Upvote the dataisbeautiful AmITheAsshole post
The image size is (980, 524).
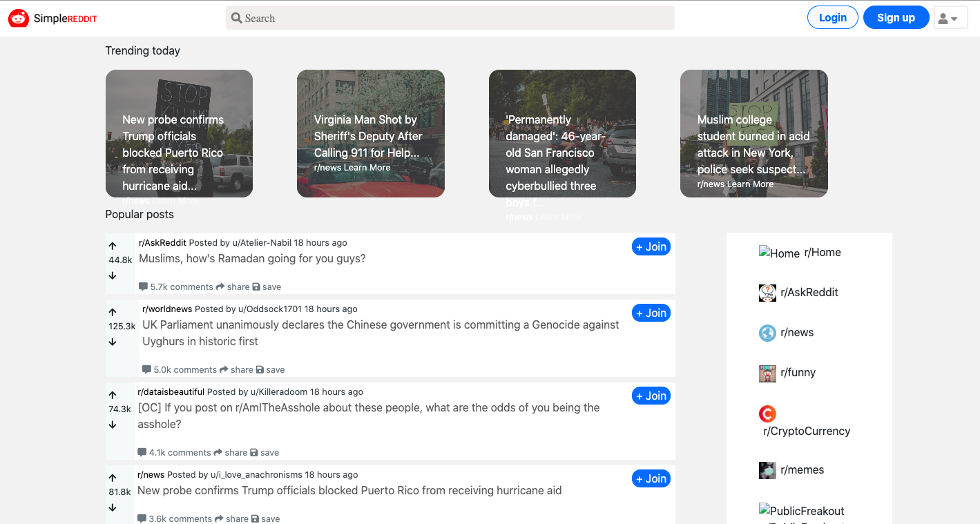(113, 395)
